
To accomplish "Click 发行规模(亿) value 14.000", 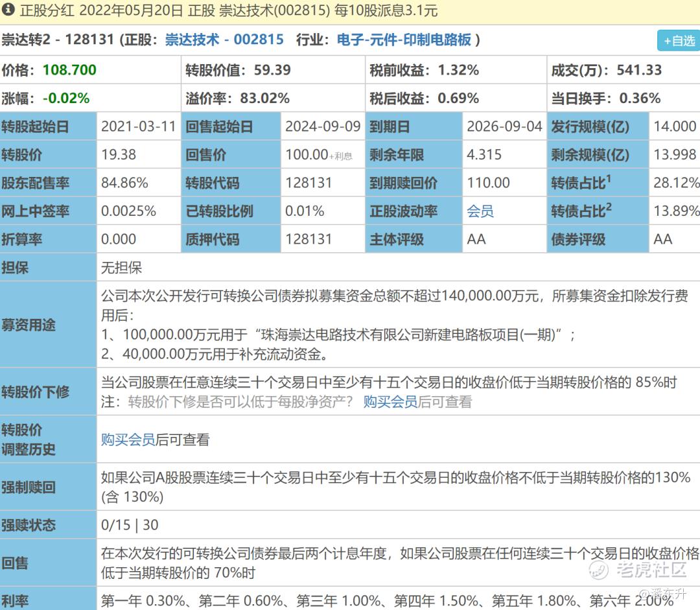I will (675, 126).
